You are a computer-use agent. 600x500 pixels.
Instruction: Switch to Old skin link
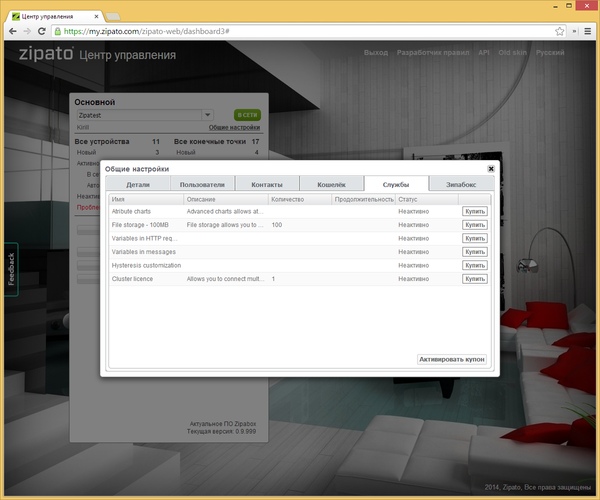(x=512, y=52)
